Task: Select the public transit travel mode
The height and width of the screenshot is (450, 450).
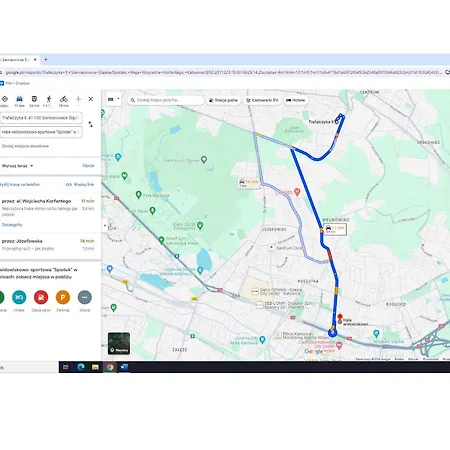Action: [34, 99]
